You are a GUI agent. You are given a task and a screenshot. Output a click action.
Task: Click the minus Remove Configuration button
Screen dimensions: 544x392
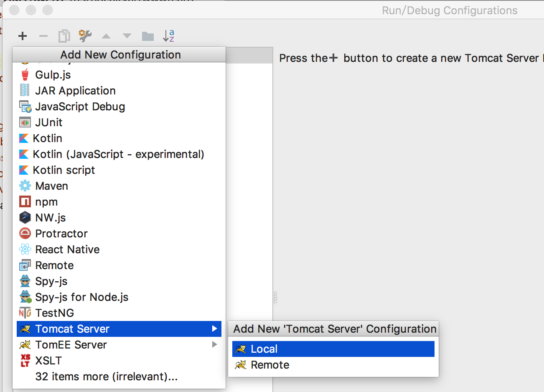[43, 36]
